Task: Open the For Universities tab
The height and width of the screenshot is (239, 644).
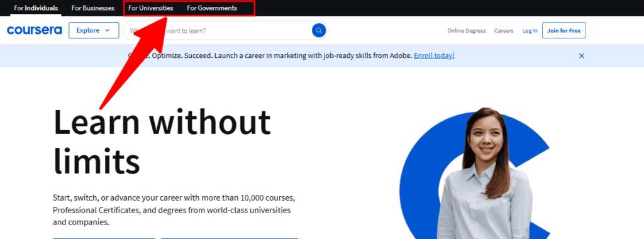Action: click(151, 8)
